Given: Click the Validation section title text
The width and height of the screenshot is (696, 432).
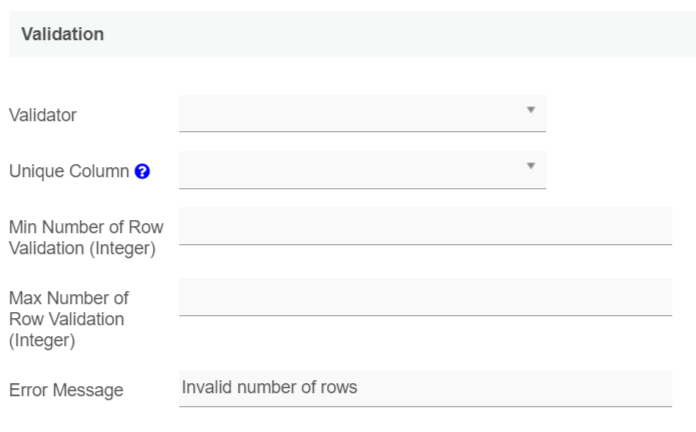Looking at the screenshot, I should pos(62,34).
